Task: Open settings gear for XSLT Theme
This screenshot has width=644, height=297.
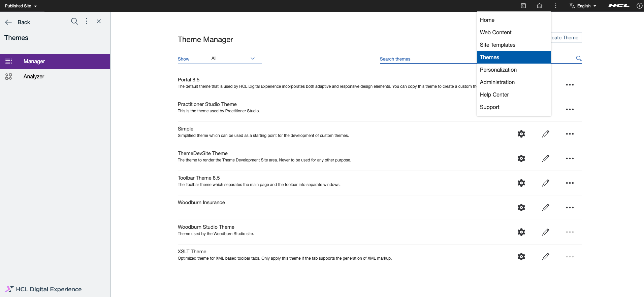Action: (521, 257)
